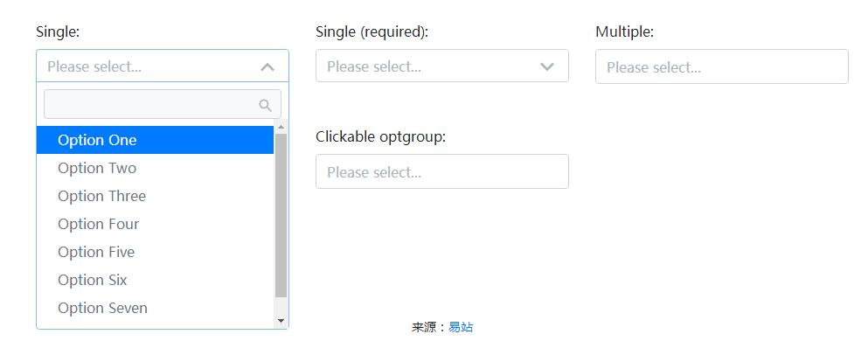Click the scrollbar up arrow
The height and width of the screenshot is (362, 868).
tap(281, 128)
